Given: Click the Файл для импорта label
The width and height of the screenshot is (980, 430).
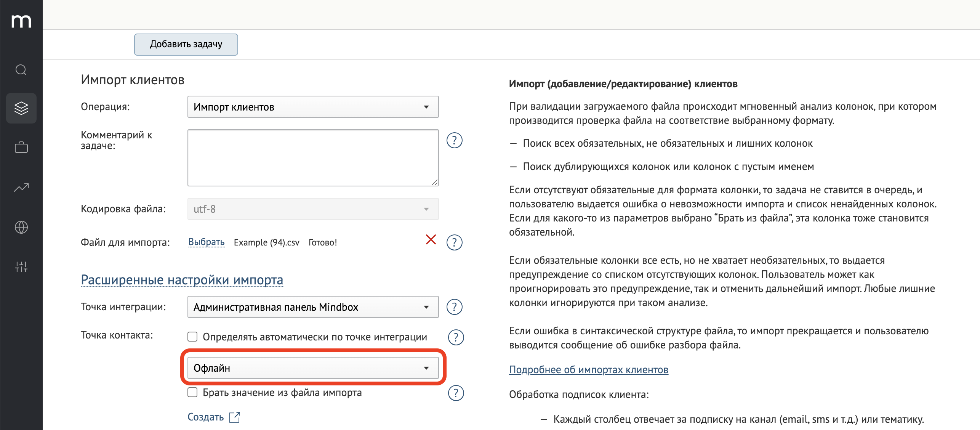Looking at the screenshot, I should [125, 242].
